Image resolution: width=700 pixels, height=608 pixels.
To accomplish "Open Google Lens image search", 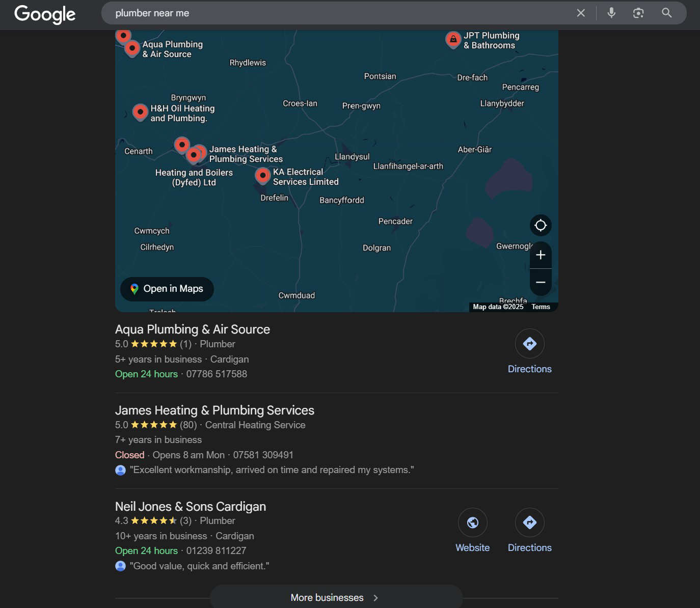I will tap(638, 13).
